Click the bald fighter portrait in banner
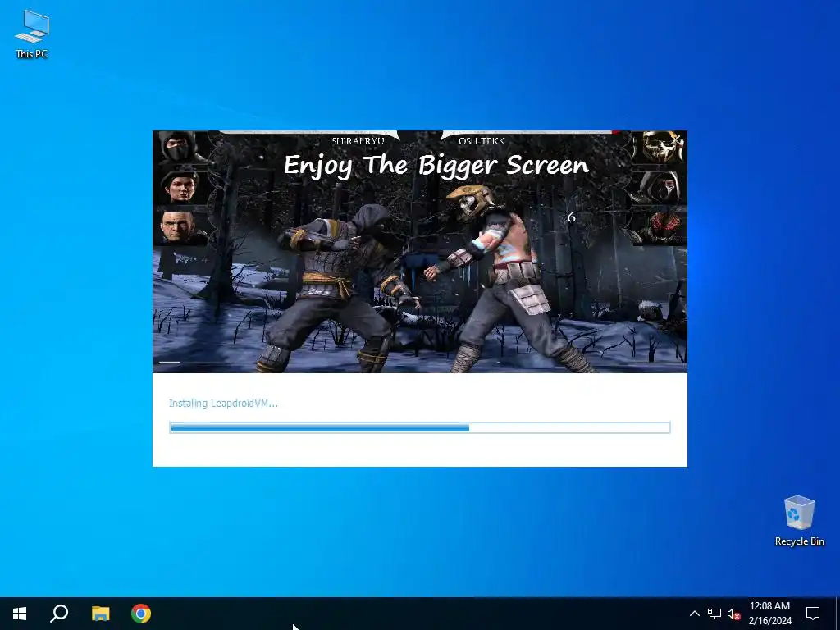 177,227
